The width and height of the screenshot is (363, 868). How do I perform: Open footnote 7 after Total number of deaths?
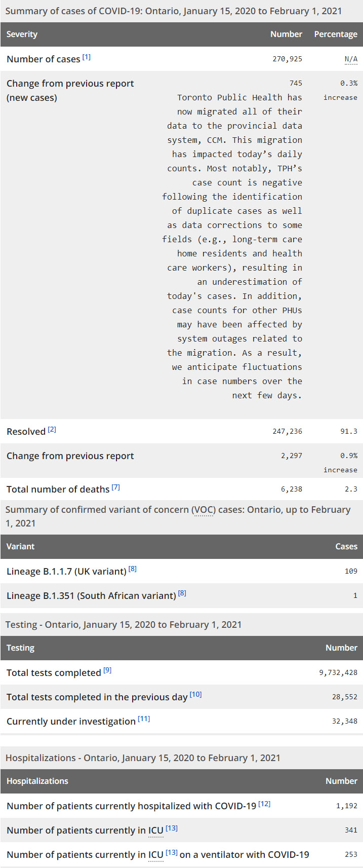point(116,487)
